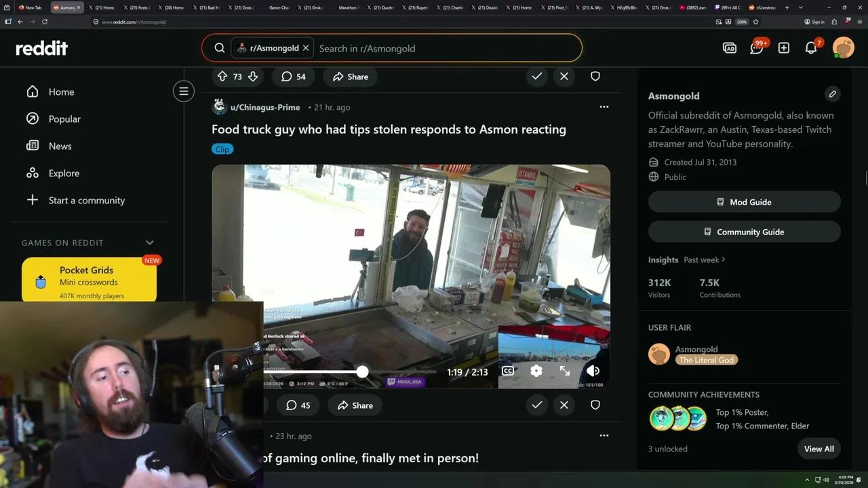This screenshot has height=488, width=868.
Task: Open the Mod Guide
Action: coord(745,202)
